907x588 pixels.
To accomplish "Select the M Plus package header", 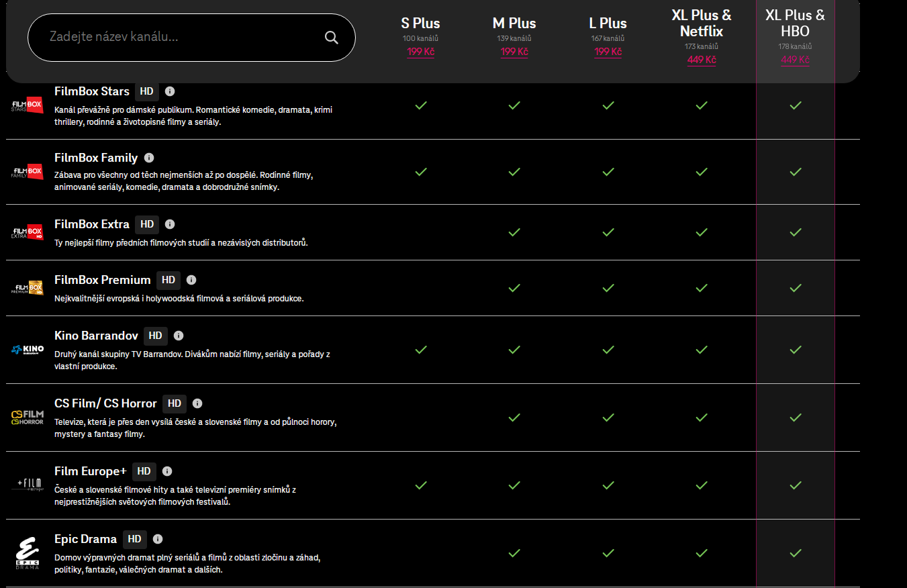I will 514,23.
